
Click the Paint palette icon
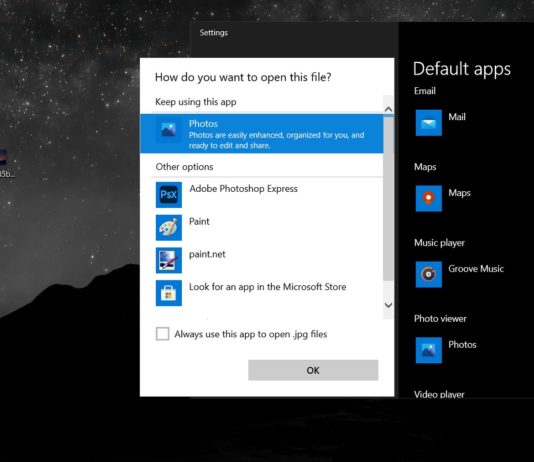pyautogui.click(x=169, y=227)
